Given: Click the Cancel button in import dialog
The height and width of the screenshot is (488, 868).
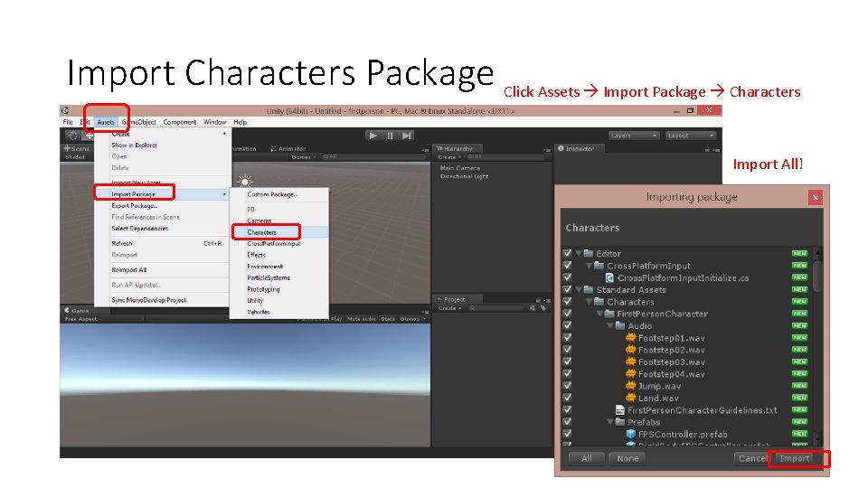Looking at the screenshot, I should point(751,458).
